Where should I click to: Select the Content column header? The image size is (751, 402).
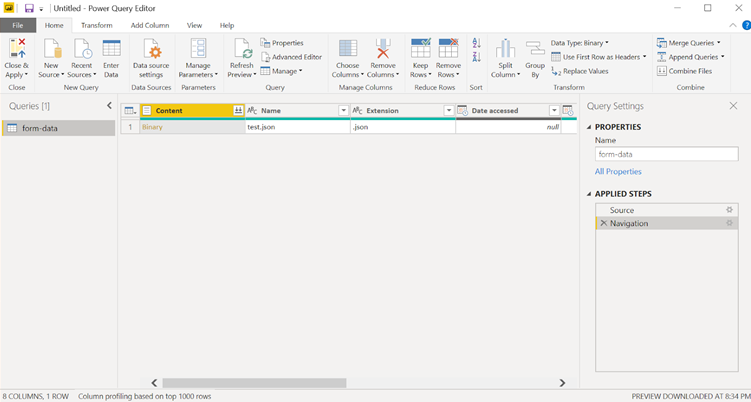click(192, 111)
